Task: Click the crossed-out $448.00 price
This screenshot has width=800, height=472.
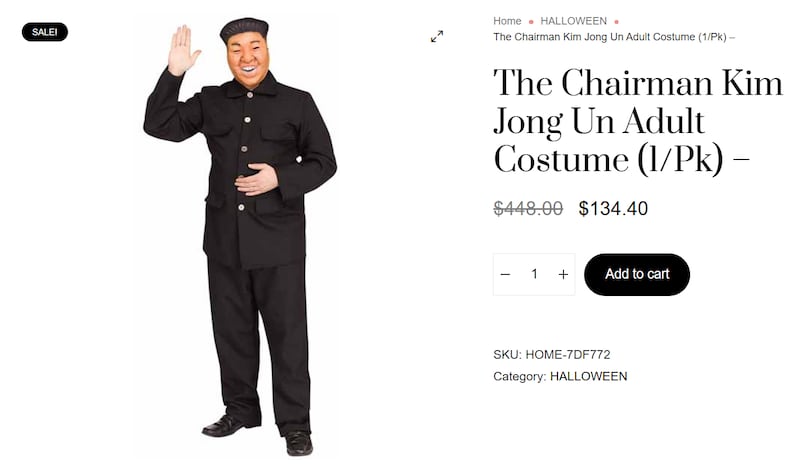Action: pos(528,208)
